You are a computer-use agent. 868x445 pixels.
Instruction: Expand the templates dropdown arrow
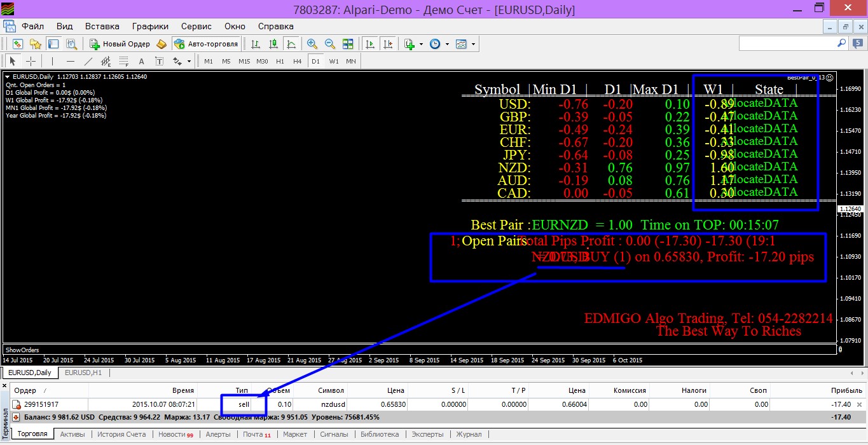(x=473, y=44)
